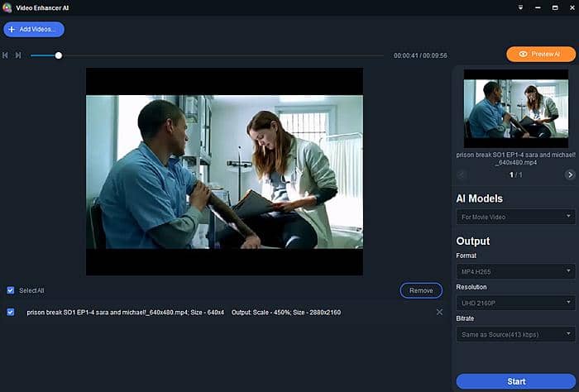Open the Bitrate dropdown showing Same as Source
Image resolution: width=579 pixels, height=392 pixels.
(516, 334)
